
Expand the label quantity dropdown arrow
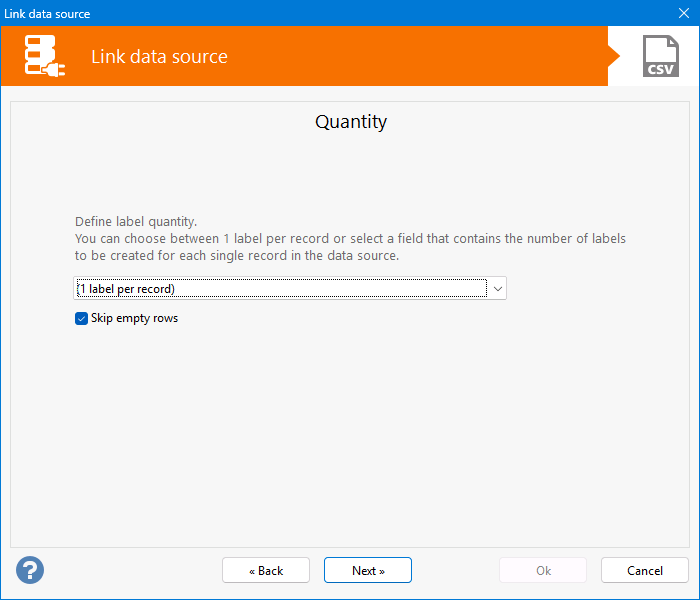coord(498,289)
